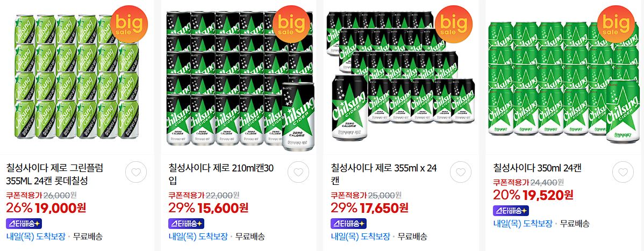Click the 스타배송 badge under the 19,000원 price
This screenshot has height=251, width=644.
click(x=24, y=224)
